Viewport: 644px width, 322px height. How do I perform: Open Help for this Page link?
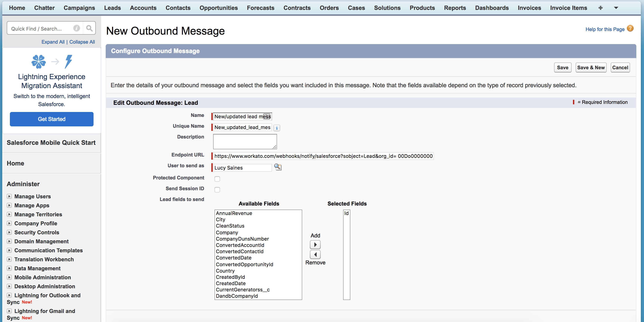pyautogui.click(x=605, y=29)
